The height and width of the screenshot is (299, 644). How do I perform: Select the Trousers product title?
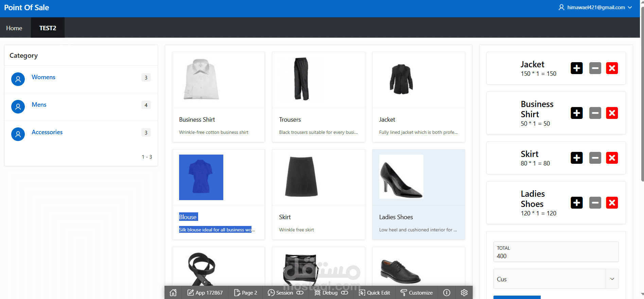pos(290,120)
